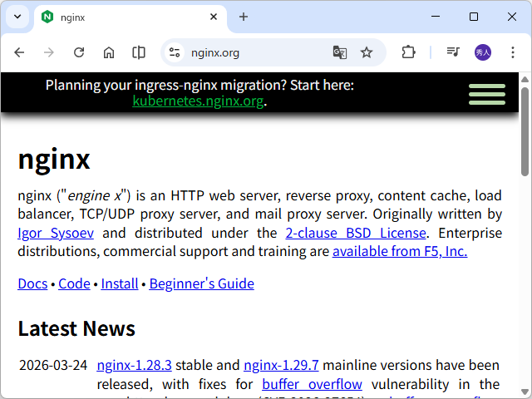Viewport: 532px width, 399px height.
Task: Open the extensions puzzle menu
Action: pyautogui.click(x=408, y=52)
